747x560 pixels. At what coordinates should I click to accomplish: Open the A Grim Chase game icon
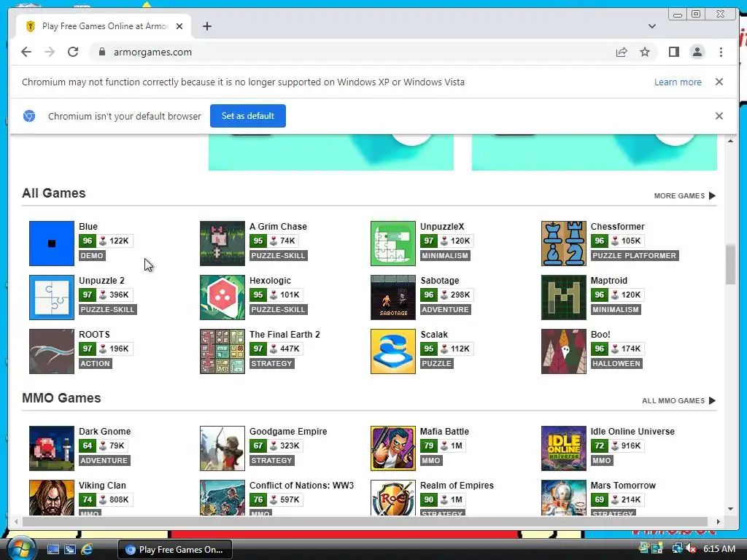[222, 244]
